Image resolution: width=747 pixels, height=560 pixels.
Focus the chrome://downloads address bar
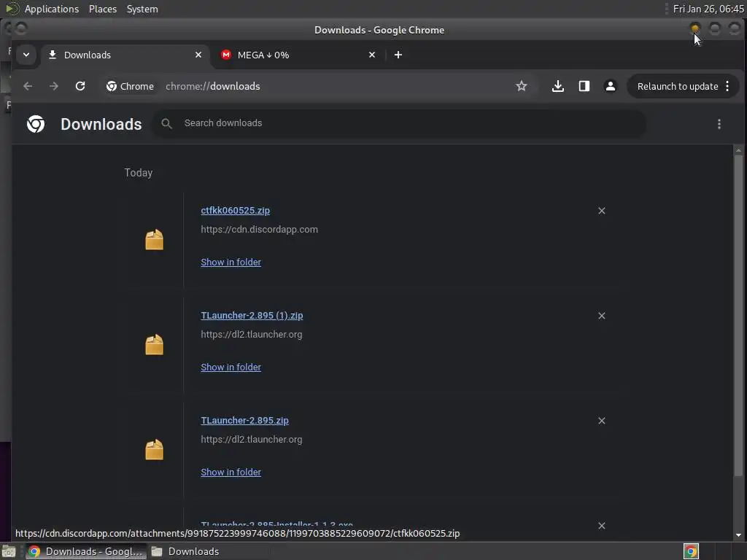[212, 86]
